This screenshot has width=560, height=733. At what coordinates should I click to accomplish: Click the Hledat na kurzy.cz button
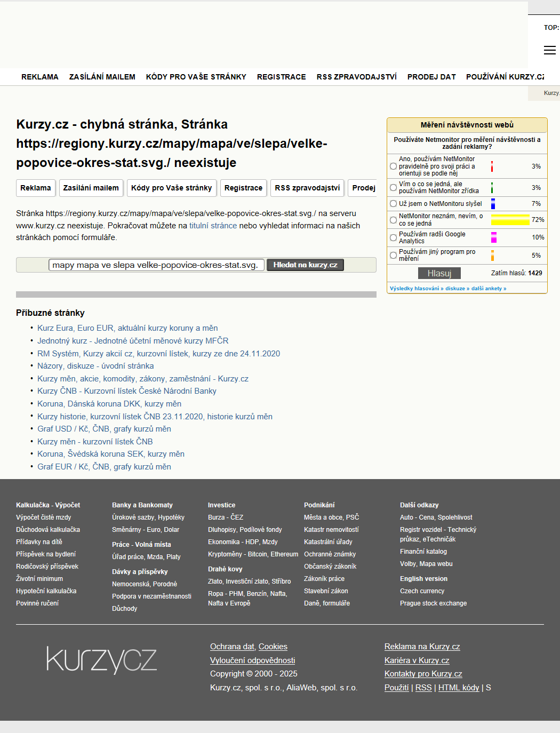pos(306,265)
